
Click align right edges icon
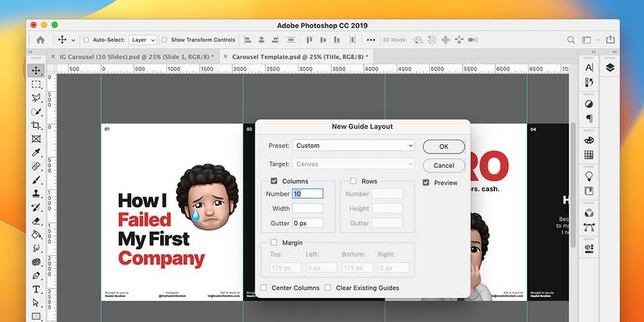coord(275,40)
